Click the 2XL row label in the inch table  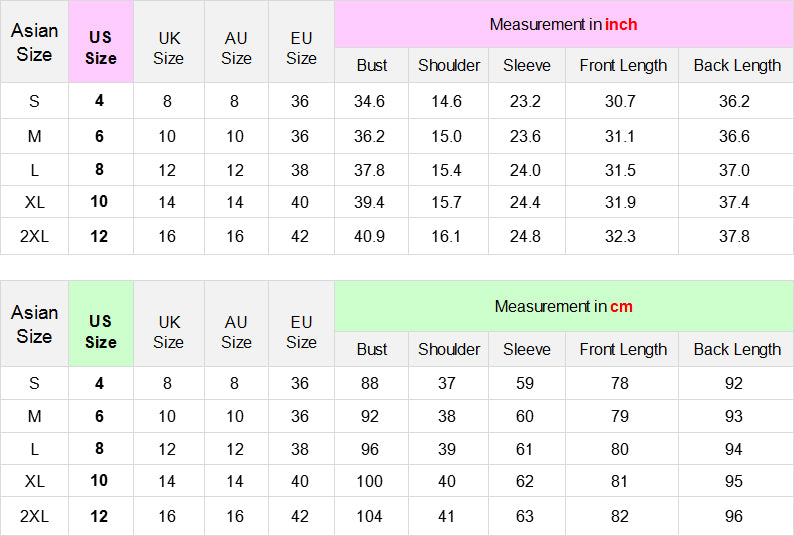[34, 236]
